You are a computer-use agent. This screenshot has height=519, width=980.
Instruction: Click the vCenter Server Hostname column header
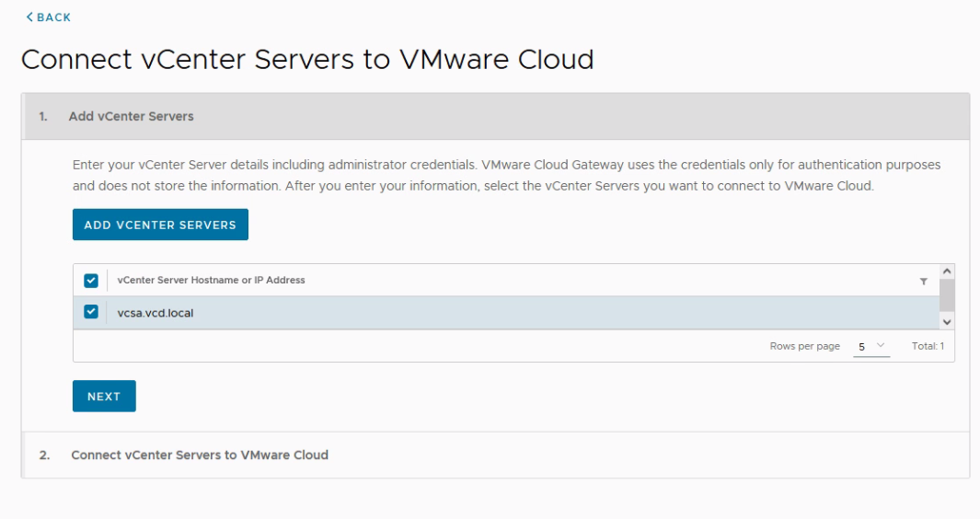211,281
